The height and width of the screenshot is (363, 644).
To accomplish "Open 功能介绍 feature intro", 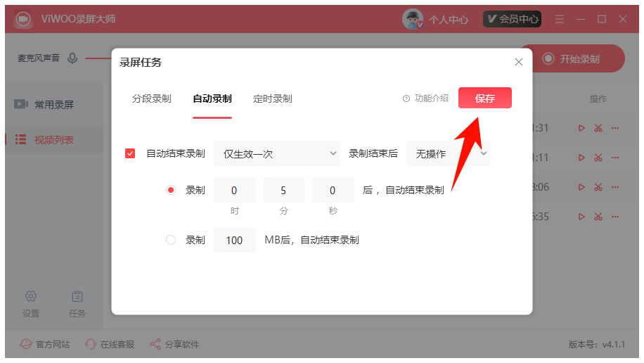I will click(x=425, y=98).
